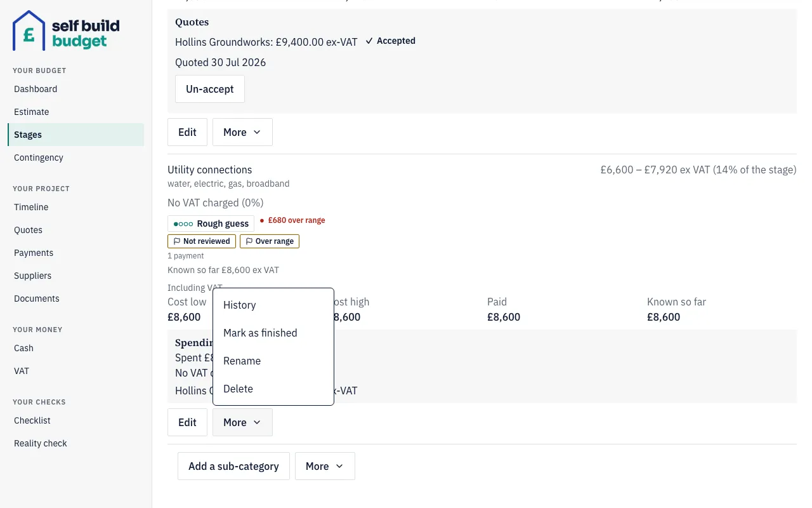Click the 1 payment text

click(186, 256)
